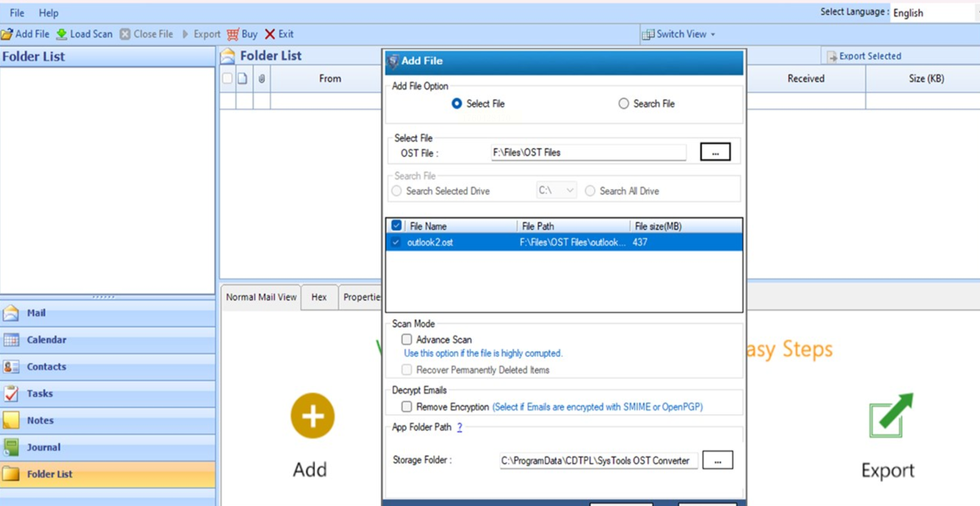Open the Calendar section in sidebar
Image resolution: width=980 pixels, height=506 pixels.
pyautogui.click(x=46, y=340)
